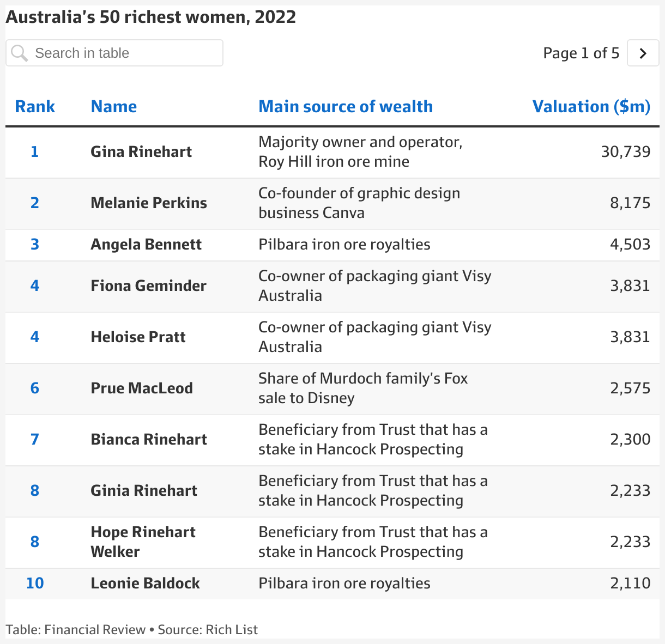Click rank 3 in Angela Bennett row

pyautogui.click(x=35, y=244)
